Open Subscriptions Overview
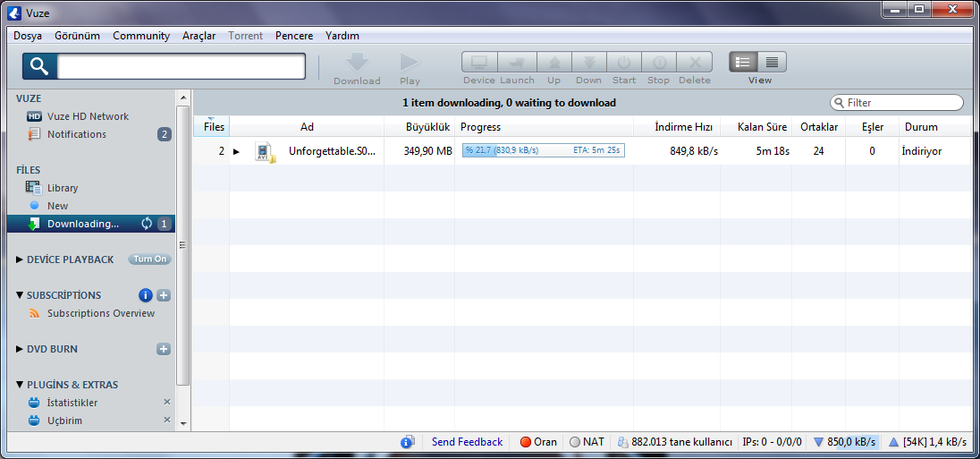 pos(101,313)
